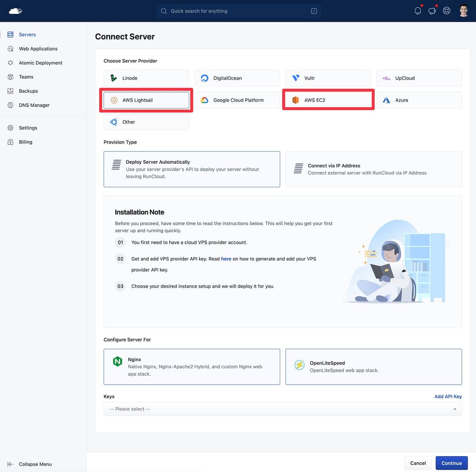This screenshot has height=472, width=476.
Task: Click the Continue button
Action: pos(451,463)
